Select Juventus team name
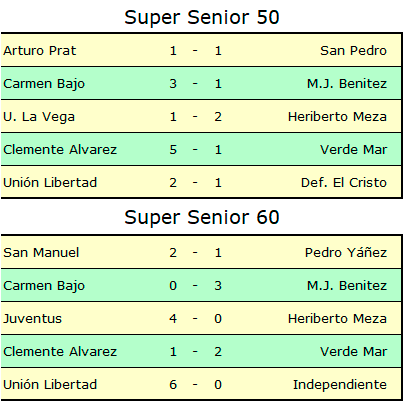Viewport: 403px width, 401px height. [32, 319]
